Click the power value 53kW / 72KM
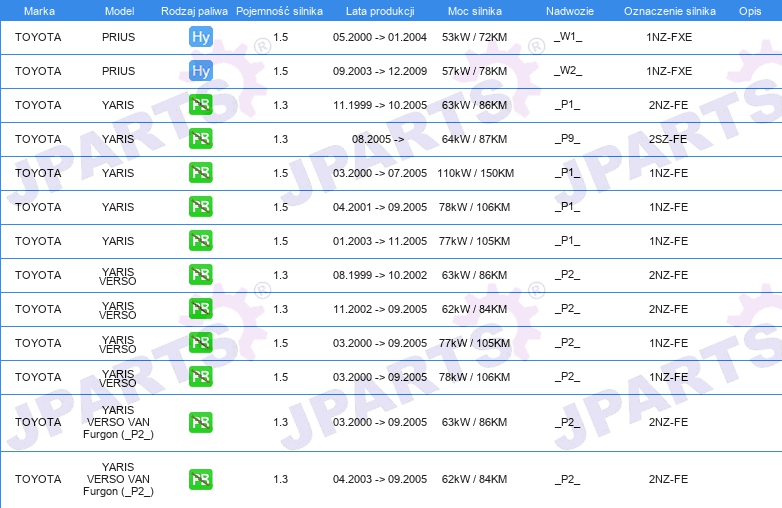Screen dimensions: 782x508 pyautogui.click(x=474, y=37)
